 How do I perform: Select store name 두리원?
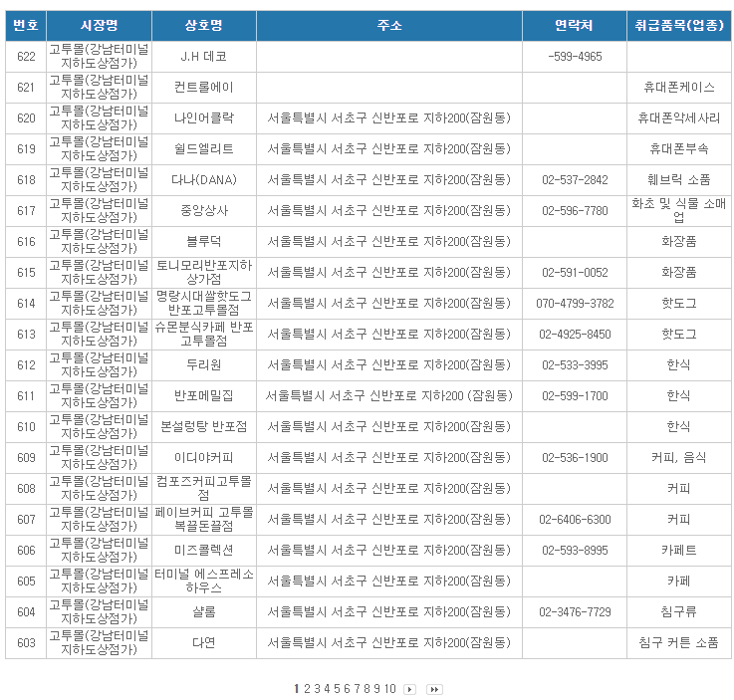[x=203, y=365]
